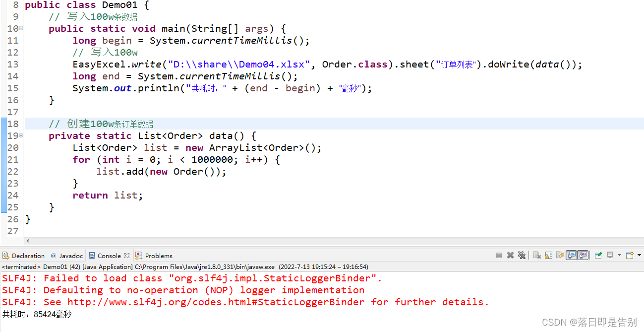This screenshot has width=644, height=332.
Task: Open the Display Selected Console dropdown arrow
Action: click(619, 255)
